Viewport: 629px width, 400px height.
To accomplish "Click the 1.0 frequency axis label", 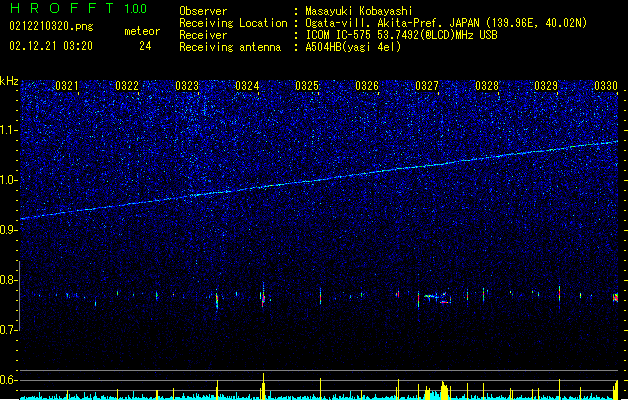I will 9,180.
